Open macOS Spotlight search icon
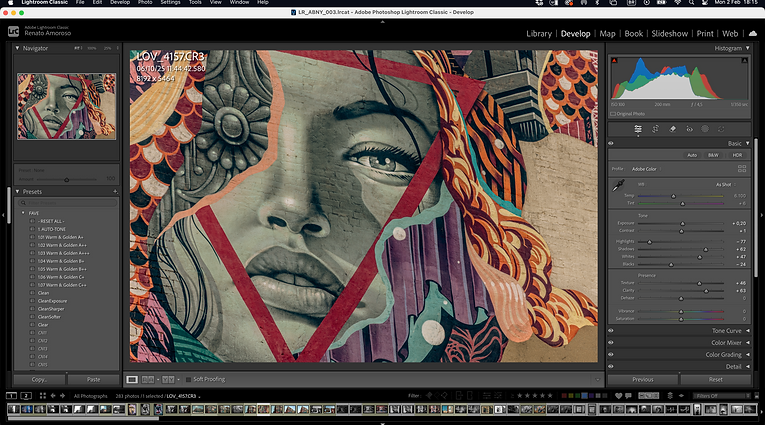The height and width of the screenshot is (425, 765). click(691, 2)
